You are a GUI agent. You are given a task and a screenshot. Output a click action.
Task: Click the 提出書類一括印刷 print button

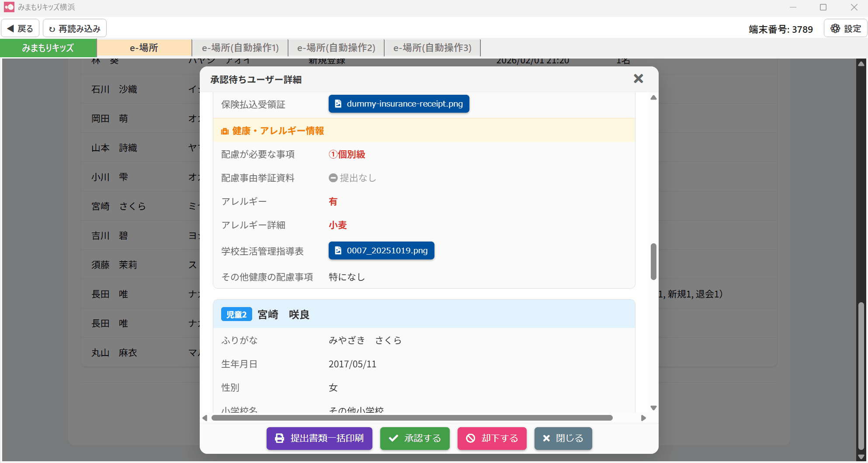pos(319,438)
